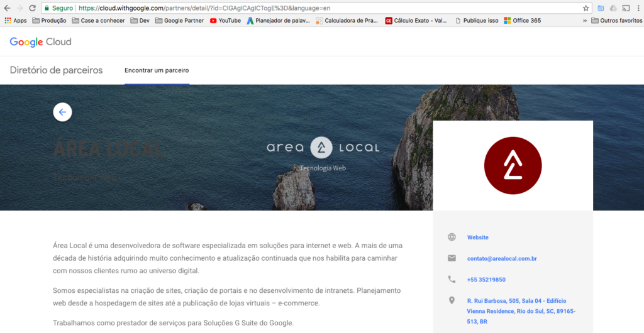Open the partner Website link
This screenshot has height=333, width=644.
(478, 237)
